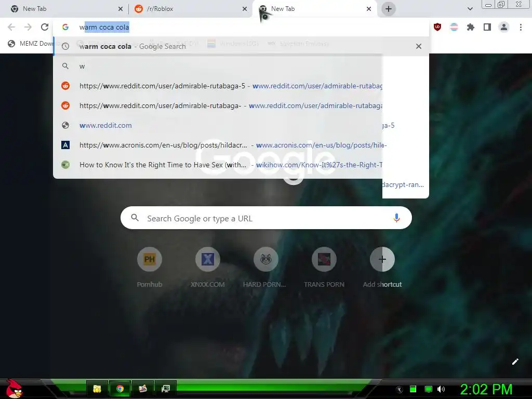Open the acronis.com blog suggestion
Viewport: 532px width, 399px height.
[x=217, y=145]
